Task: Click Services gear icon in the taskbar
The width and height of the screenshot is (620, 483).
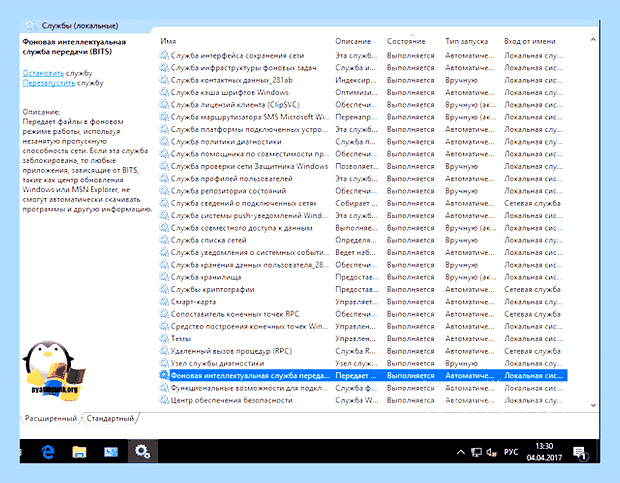Action: [x=142, y=451]
